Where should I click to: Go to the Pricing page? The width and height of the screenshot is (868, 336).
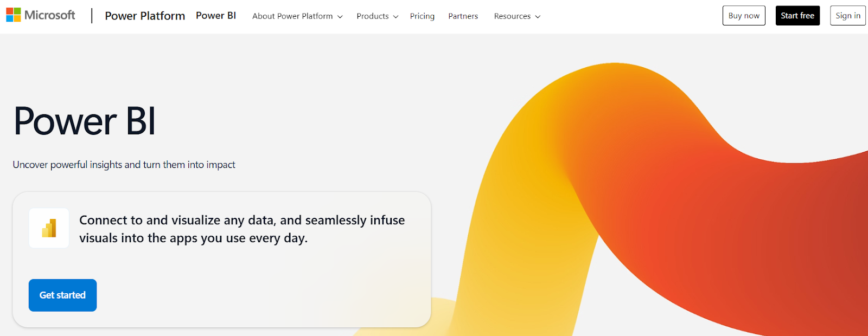(422, 16)
